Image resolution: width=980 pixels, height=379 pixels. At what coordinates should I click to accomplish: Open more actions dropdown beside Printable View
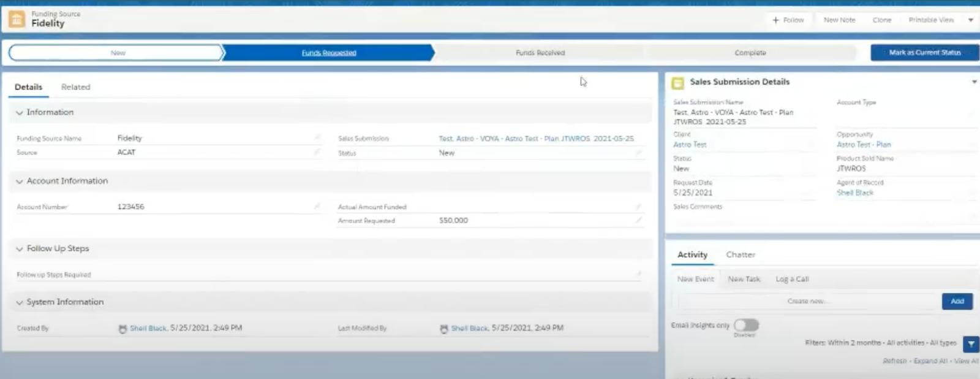pos(971,20)
